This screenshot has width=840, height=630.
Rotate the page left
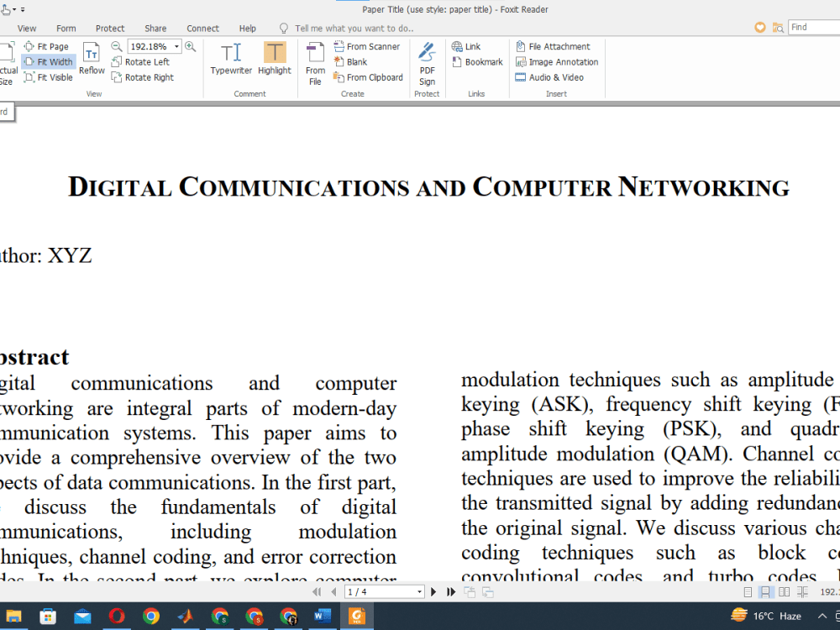(x=140, y=62)
